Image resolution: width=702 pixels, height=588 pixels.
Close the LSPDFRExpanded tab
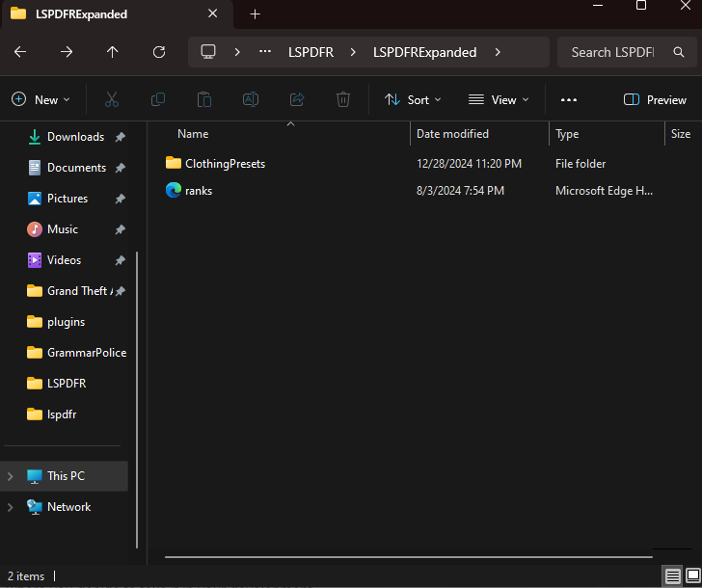(x=213, y=13)
